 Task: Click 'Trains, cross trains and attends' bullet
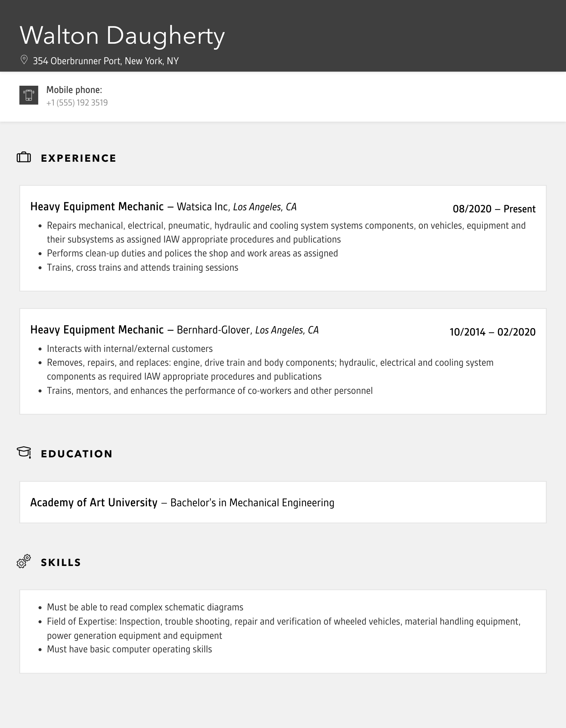pos(143,268)
